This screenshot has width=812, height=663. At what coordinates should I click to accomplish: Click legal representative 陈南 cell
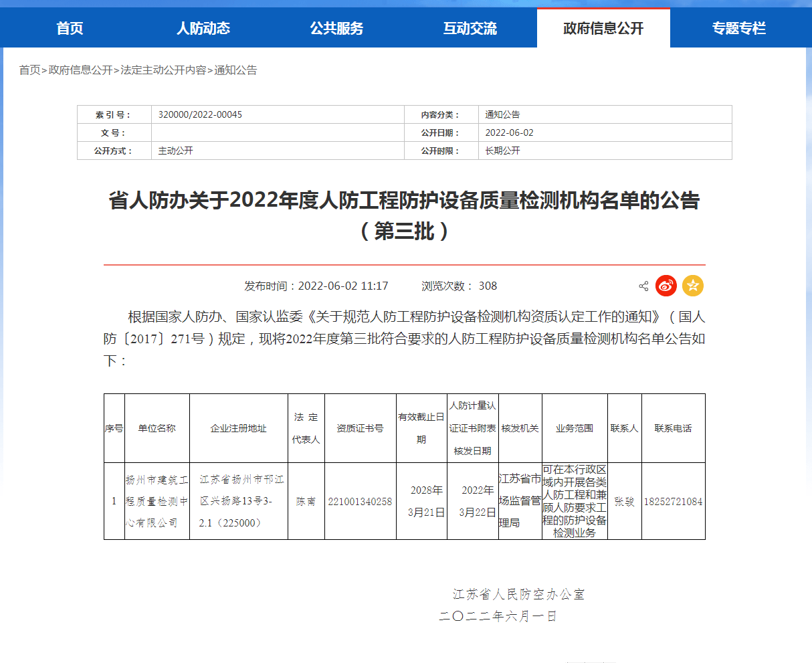[x=306, y=501]
